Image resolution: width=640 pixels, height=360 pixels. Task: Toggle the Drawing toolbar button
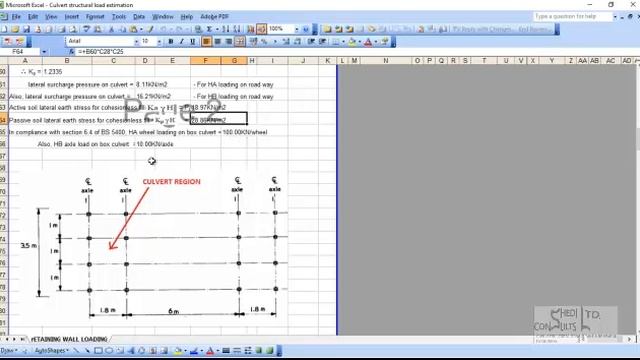pyautogui.click(x=262, y=29)
